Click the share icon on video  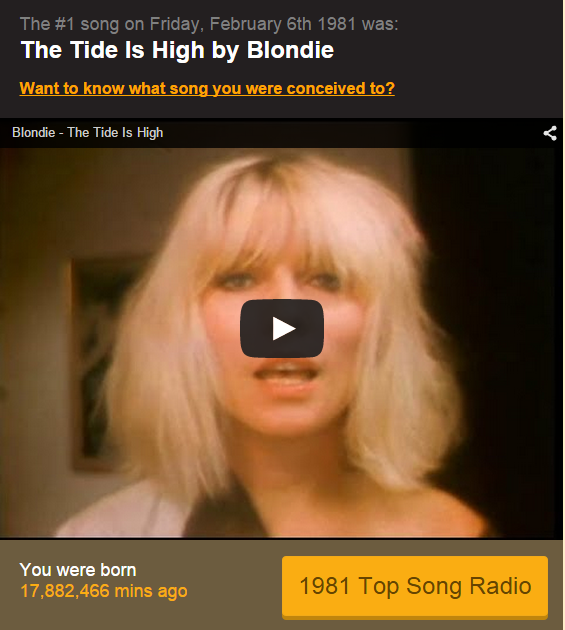click(x=550, y=133)
